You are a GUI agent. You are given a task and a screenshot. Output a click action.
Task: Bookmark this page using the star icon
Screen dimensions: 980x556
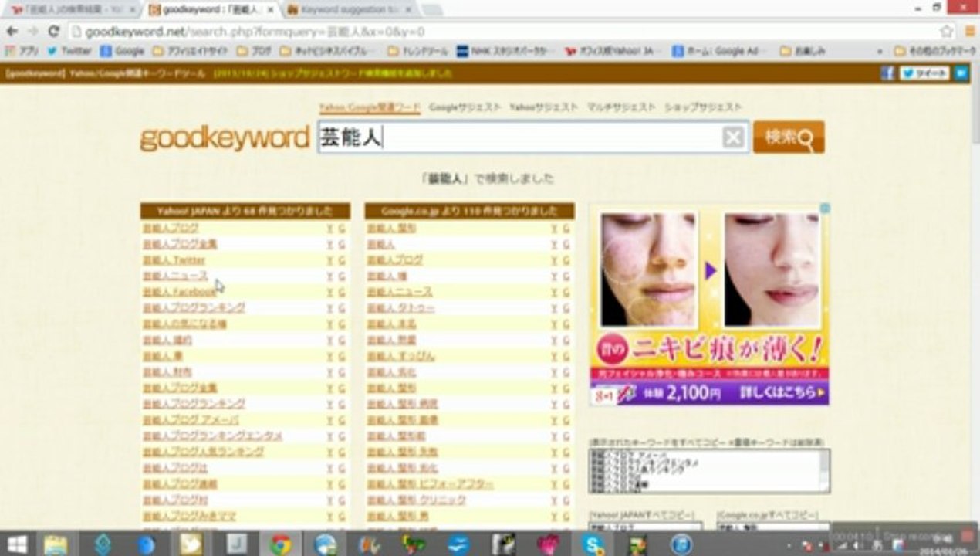point(947,32)
